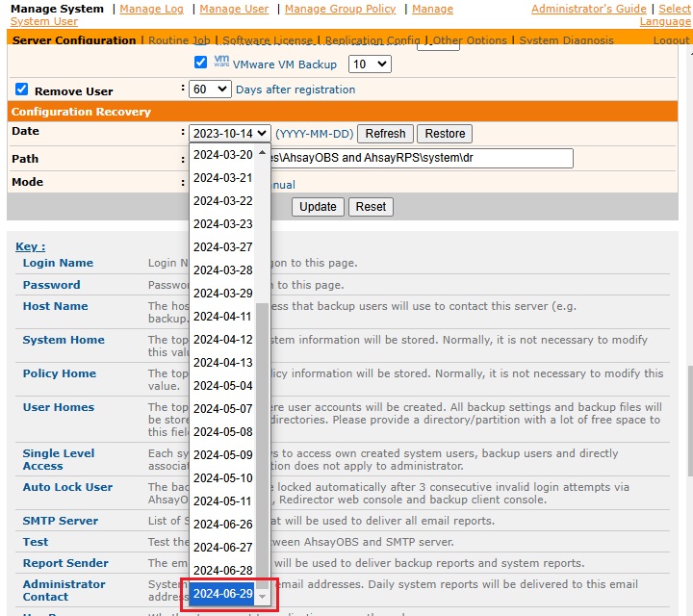Open the Configuration Recovery Date dropdown
Image resolution: width=693 pixels, height=616 pixels.
click(229, 134)
